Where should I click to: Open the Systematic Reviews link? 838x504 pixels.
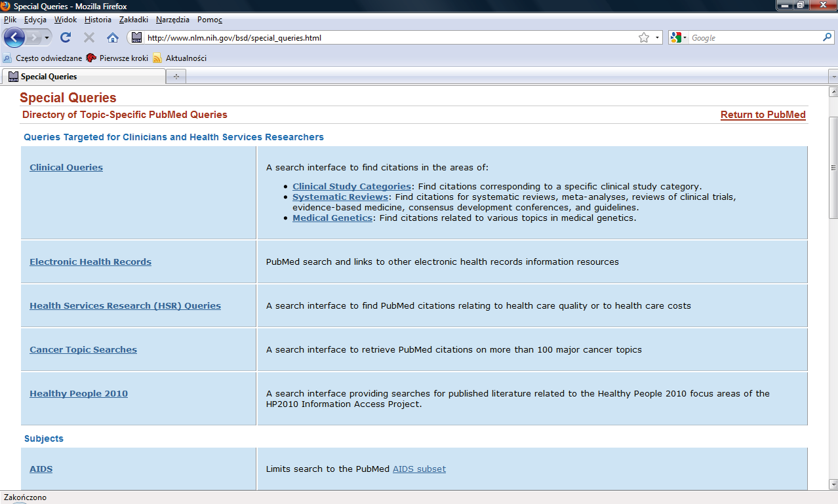click(x=340, y=197)
